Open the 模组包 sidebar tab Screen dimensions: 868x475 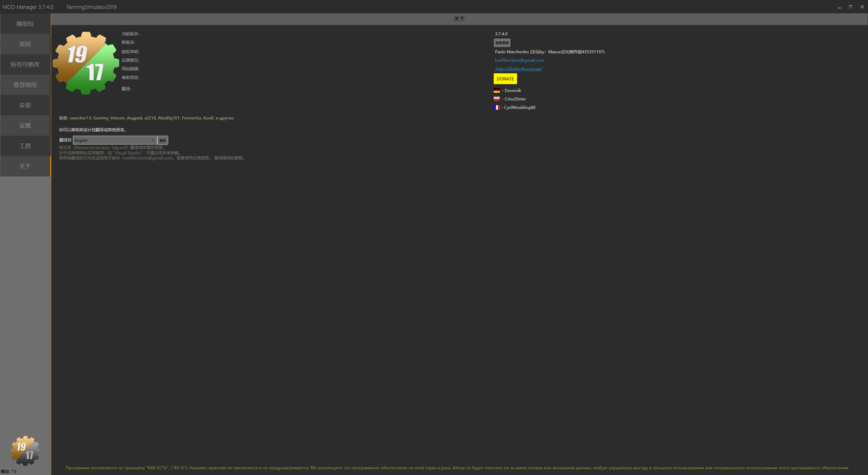pyautogui.click(x=25, y=24)
